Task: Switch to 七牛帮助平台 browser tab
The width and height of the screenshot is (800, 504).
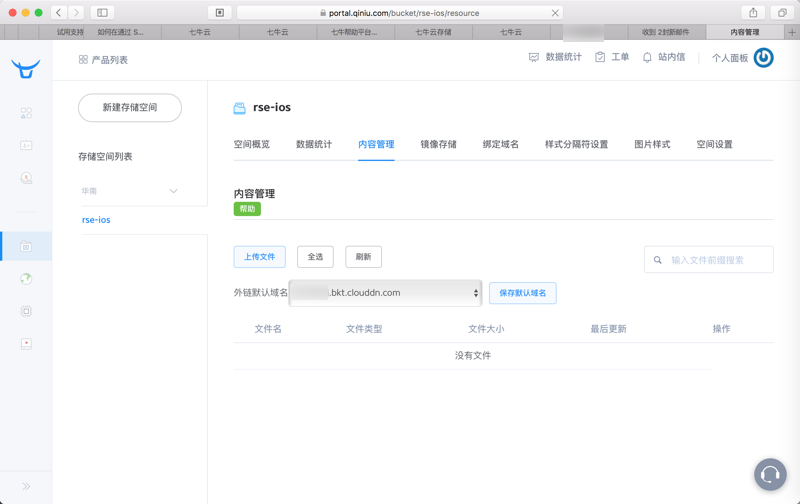Action: (x=354, y=32)
